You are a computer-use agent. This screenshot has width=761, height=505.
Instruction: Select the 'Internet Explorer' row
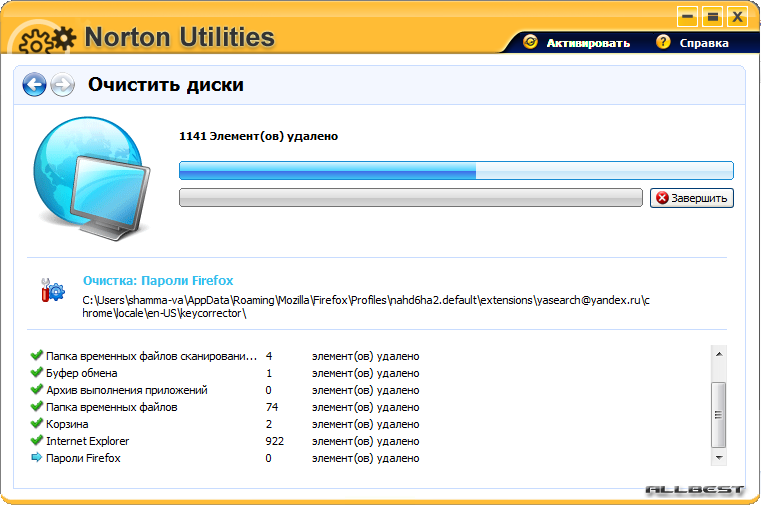point(225,441)
